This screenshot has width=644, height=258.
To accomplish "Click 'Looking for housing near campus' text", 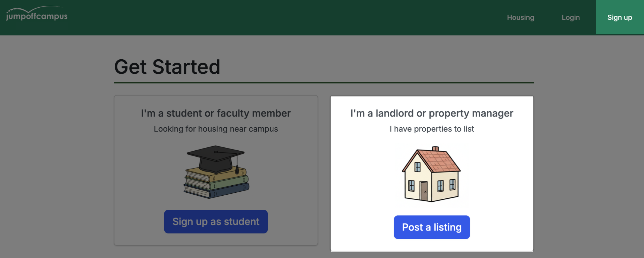I will tap(216, 129).
